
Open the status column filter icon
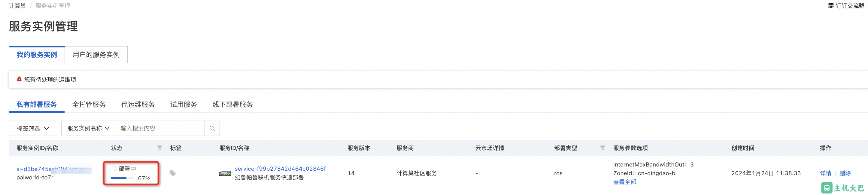coord(160,148)
